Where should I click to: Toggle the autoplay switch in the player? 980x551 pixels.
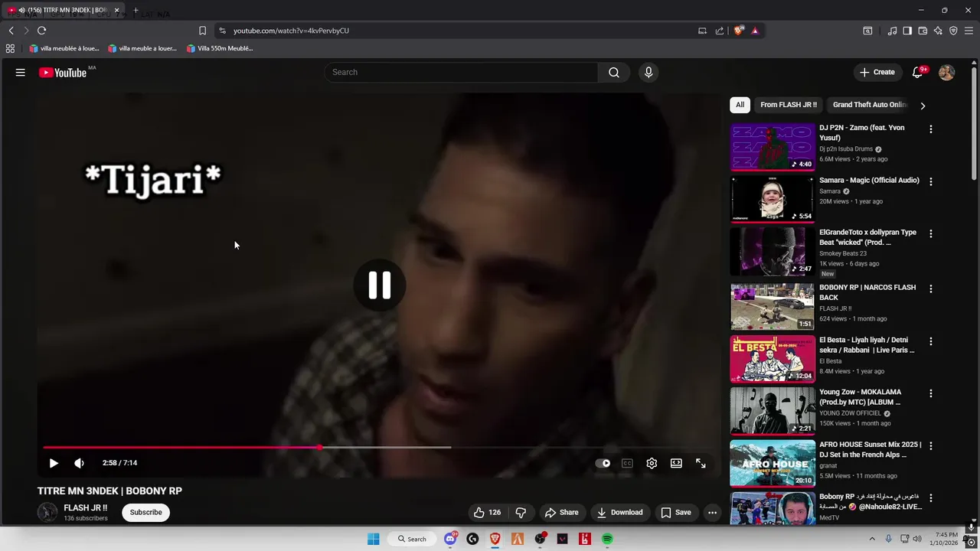[603, 463]
